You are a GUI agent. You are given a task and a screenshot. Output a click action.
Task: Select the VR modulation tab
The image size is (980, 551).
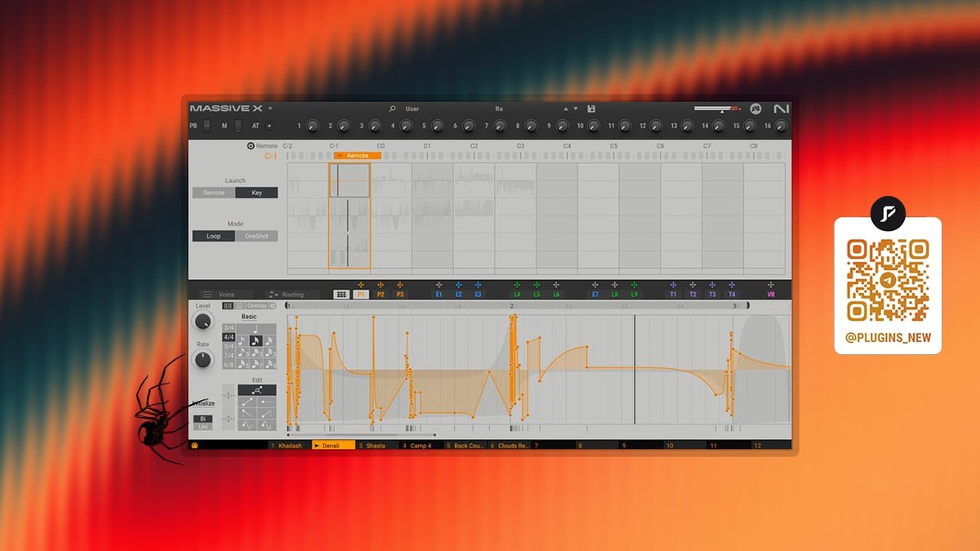tap(771, 295)
